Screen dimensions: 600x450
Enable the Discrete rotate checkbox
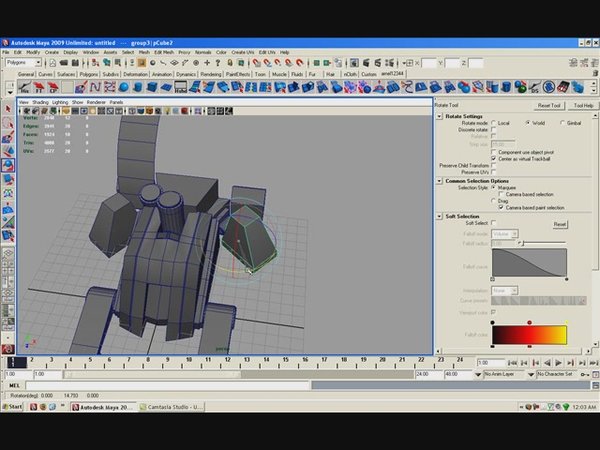tap(492, 129)
